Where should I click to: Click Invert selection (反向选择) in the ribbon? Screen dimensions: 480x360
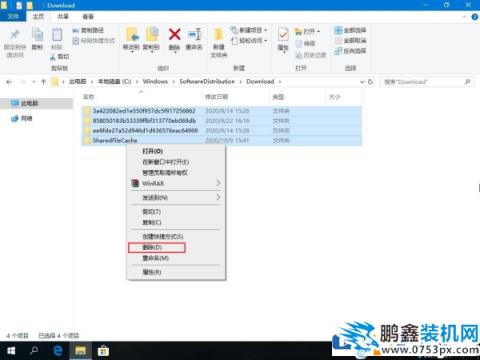tap(350, 51)
